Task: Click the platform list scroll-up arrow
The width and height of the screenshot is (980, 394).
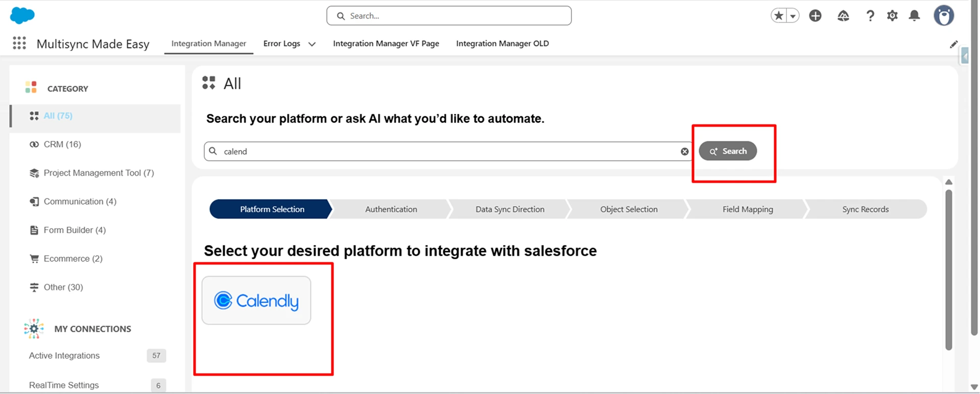Action: pos(949,182)
